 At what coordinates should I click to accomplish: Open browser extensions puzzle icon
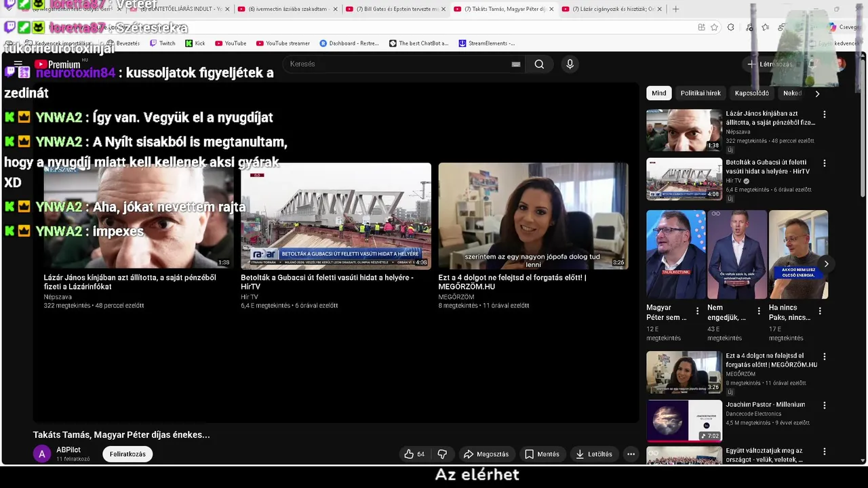pyautogui.click(x=730, y=27)
